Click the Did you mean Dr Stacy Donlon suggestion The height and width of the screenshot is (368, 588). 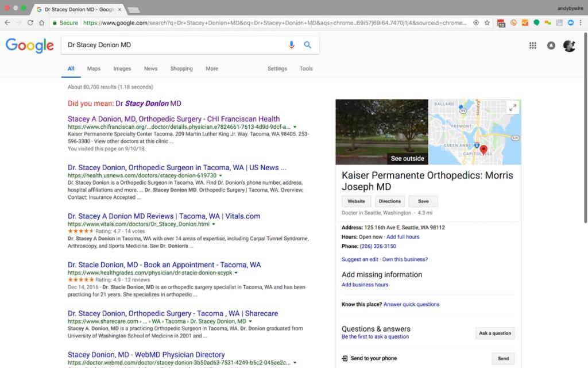[148, 103]
